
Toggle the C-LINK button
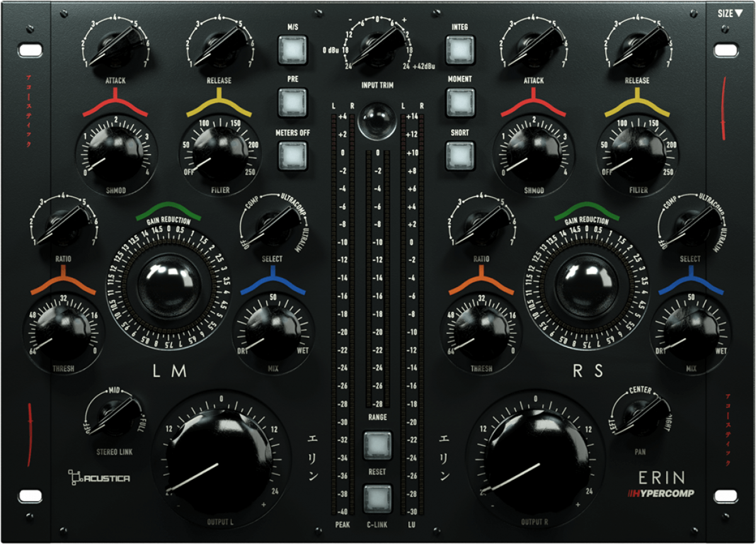[377, 499]
